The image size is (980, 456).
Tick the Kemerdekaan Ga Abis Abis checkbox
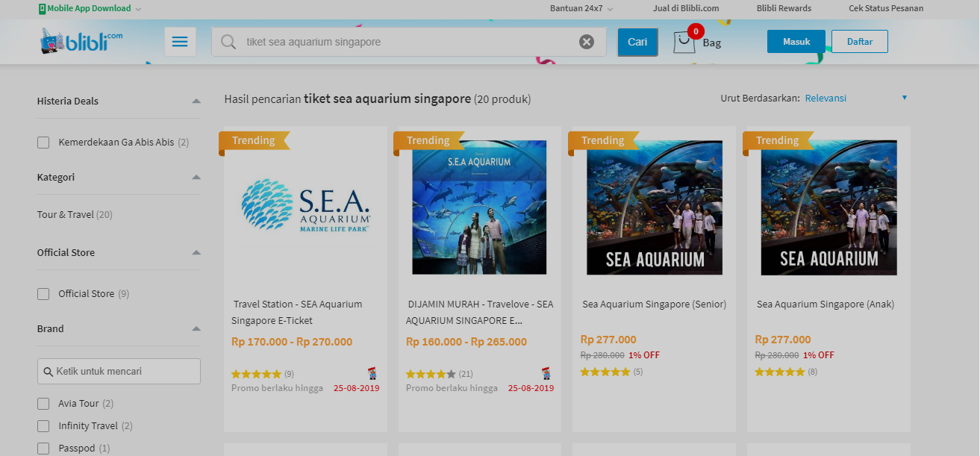click(x=43, y=143)
